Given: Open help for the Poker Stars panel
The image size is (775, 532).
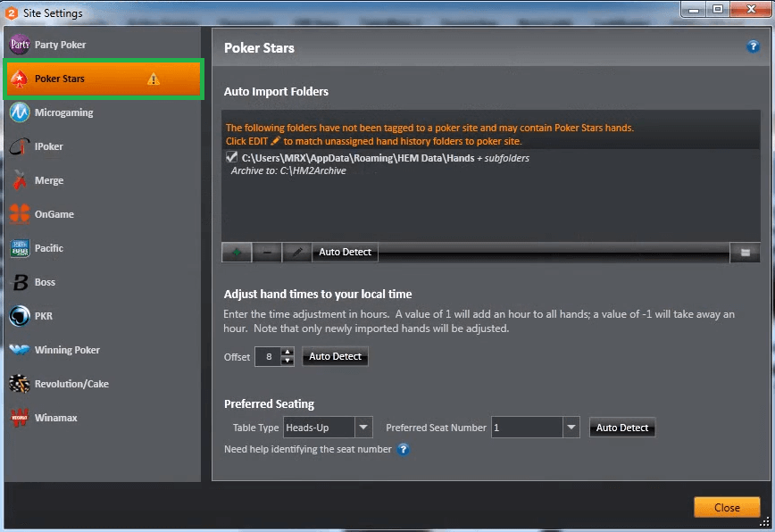Looking at the screenshot, I should pyautogui.click(x=753, y=46).
